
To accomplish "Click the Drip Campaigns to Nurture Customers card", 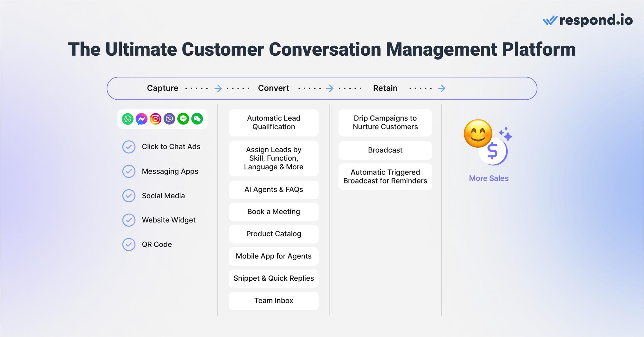I will (x=385, y=123).
